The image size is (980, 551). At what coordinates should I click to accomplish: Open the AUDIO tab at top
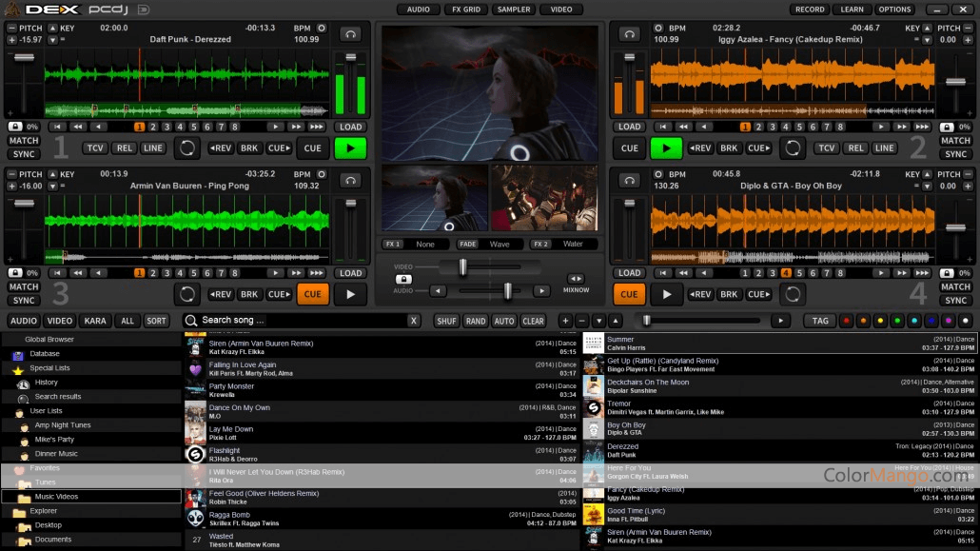click(418, 10)
